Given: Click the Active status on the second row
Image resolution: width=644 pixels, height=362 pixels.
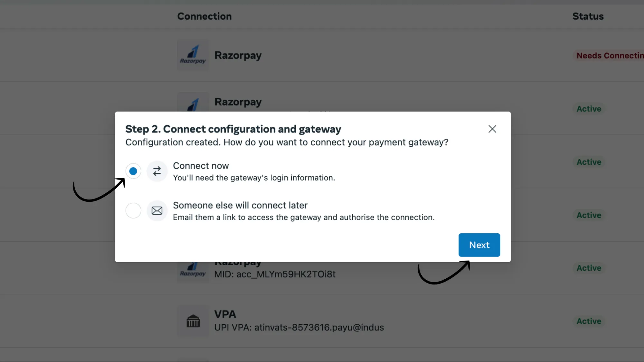Looking at the screenshot, I should (588, 108).
